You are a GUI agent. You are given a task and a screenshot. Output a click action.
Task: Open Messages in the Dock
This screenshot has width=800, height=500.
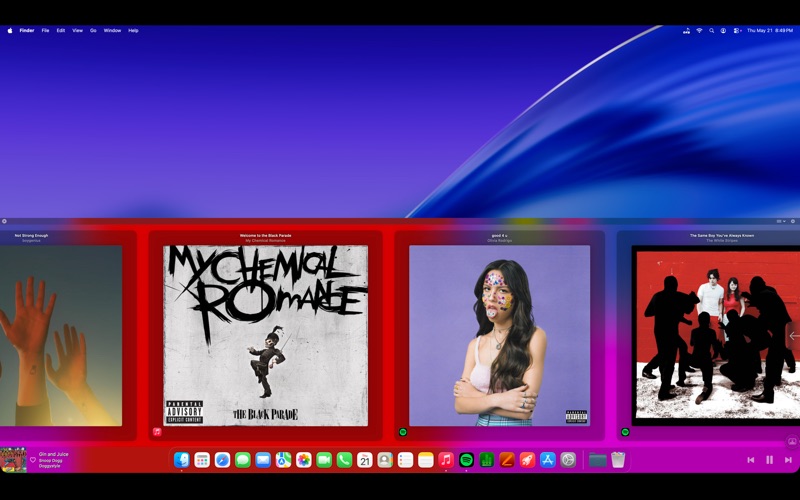[x=243, y=460]
